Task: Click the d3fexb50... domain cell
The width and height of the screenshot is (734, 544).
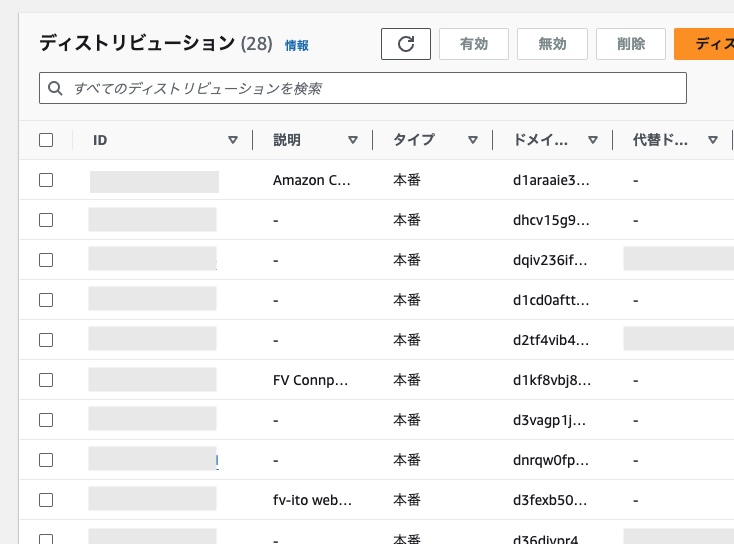Action: 550,500
